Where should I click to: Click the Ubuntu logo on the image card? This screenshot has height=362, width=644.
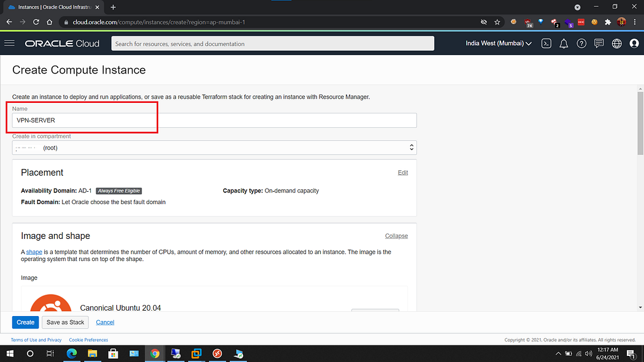pos(51,306)
